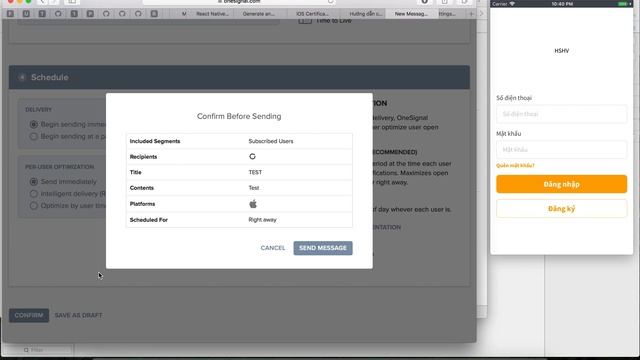Viewport: 640px width, 360px height.
Task: Open the second pinned tab icon
Action: click(26, 13)
